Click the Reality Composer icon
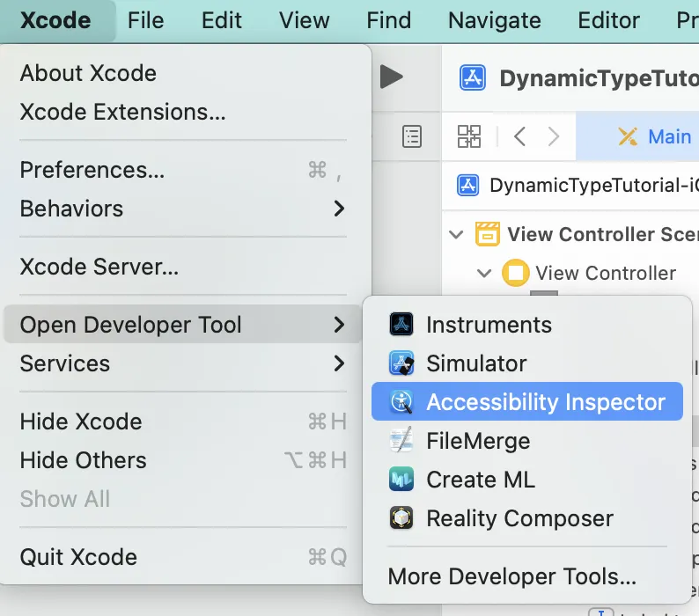The width and height of the screenshot is (699, 616). pos(401,518)
